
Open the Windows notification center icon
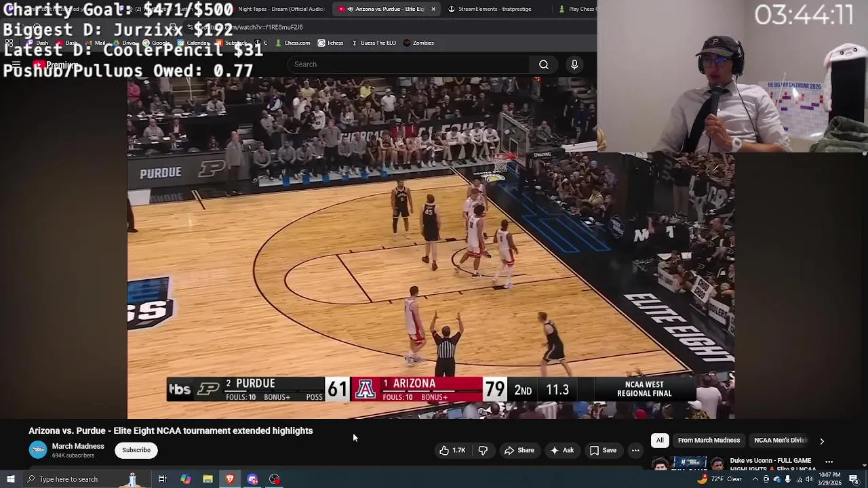854,479
